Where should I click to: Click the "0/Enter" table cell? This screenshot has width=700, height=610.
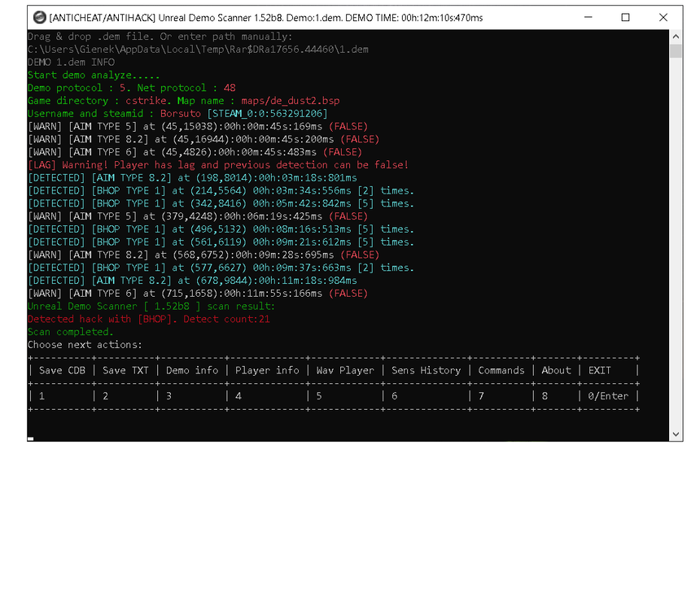(608, 396)
